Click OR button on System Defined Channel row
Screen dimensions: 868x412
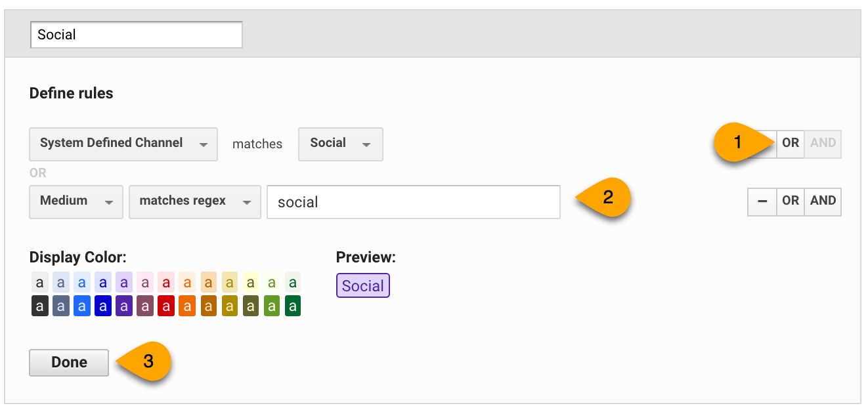point(791,143)
